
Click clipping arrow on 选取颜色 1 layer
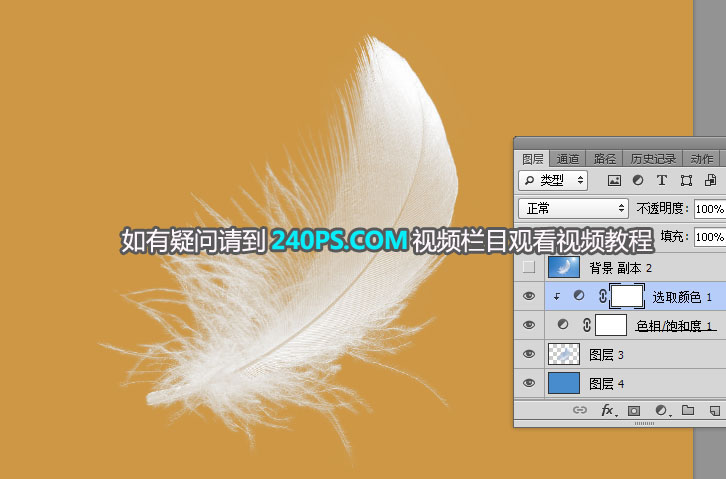[x=557, y=297]
